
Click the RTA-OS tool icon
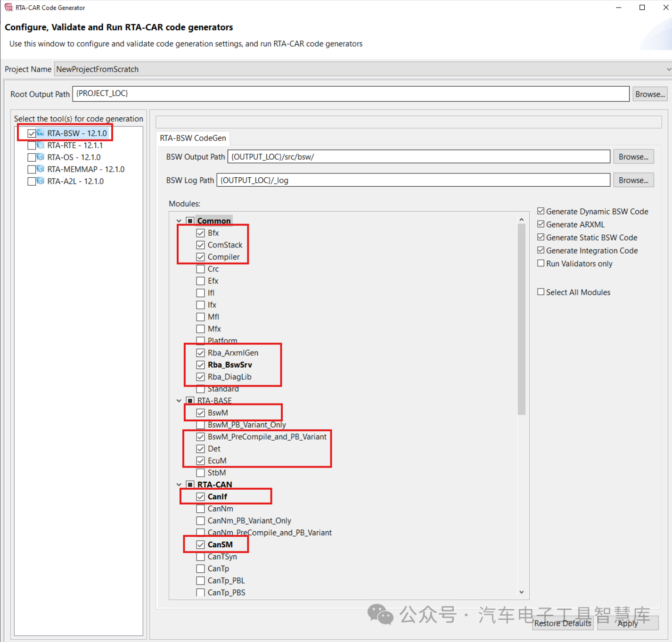(41, 157)
